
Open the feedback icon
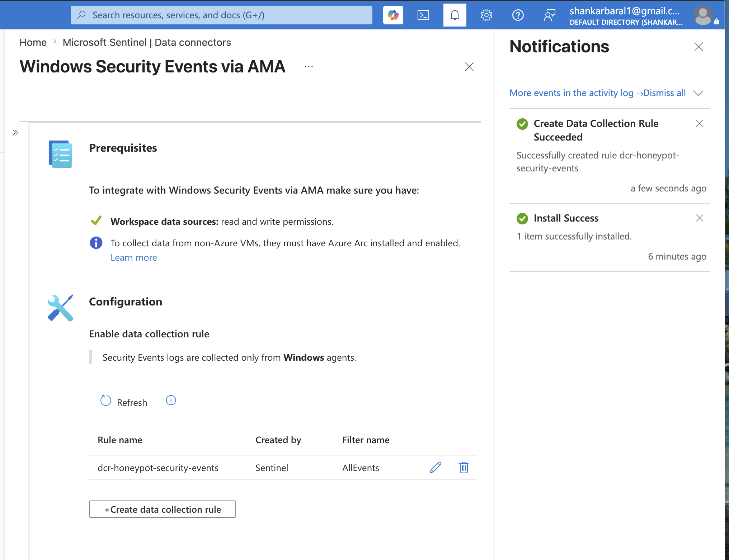click(549, 15)
